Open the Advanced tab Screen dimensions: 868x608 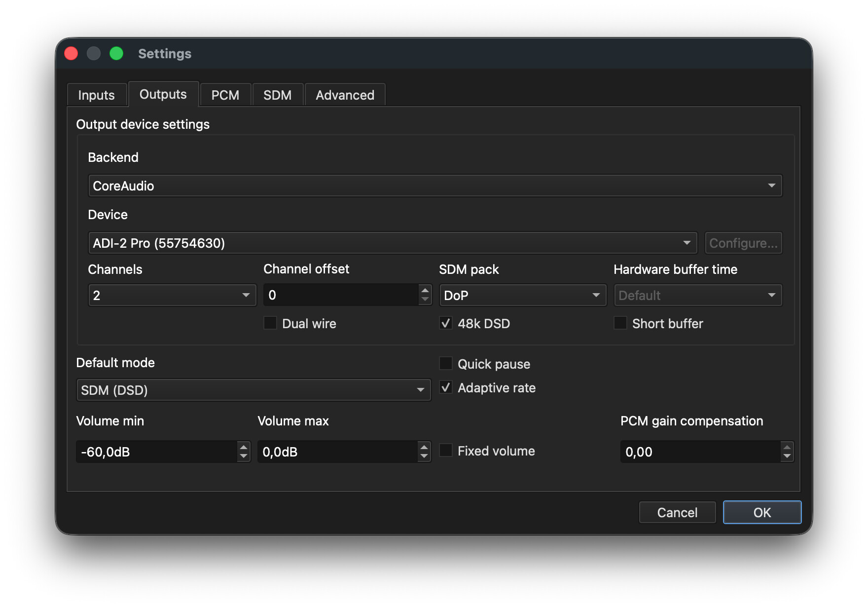[345, 95]
